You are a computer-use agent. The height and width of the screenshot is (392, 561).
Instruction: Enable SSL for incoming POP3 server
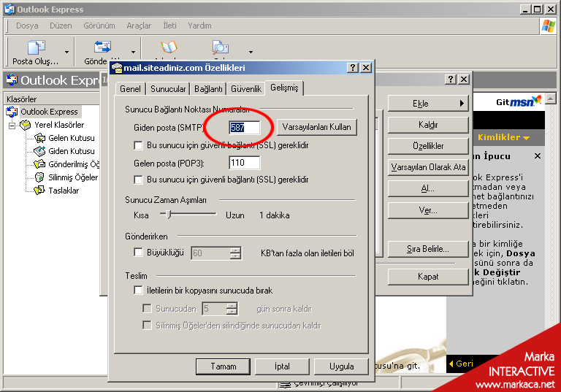(x=138, y=179)
